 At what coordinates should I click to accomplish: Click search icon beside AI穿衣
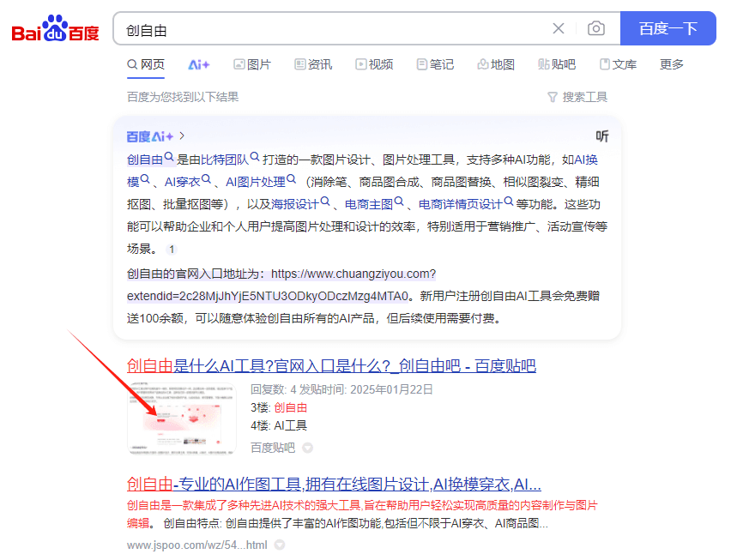pos(206,181)
